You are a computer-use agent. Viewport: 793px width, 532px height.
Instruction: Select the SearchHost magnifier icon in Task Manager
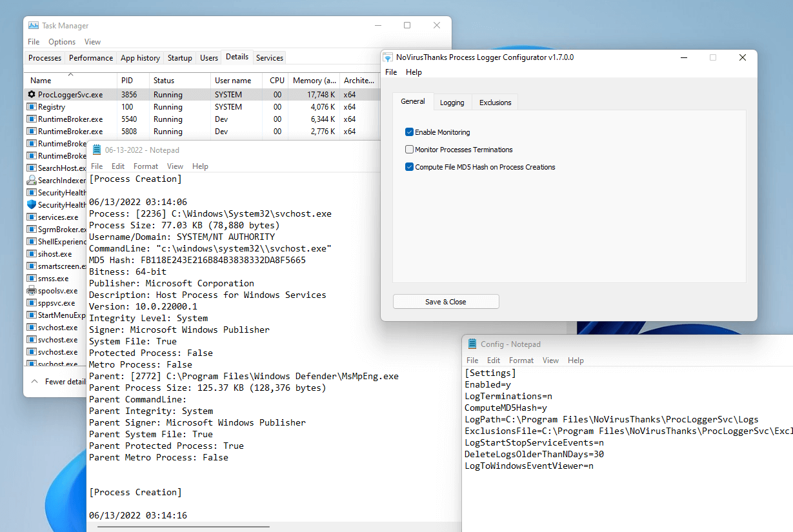[x=32, y=168]
